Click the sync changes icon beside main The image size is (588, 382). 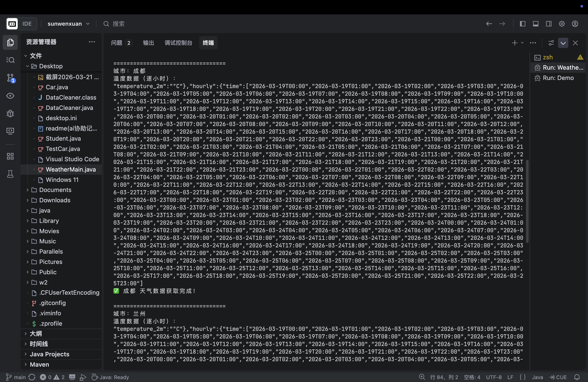point(32,377)
